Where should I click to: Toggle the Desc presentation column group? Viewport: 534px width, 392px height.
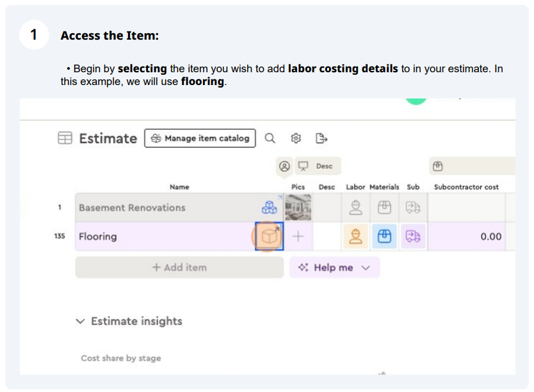318,166
